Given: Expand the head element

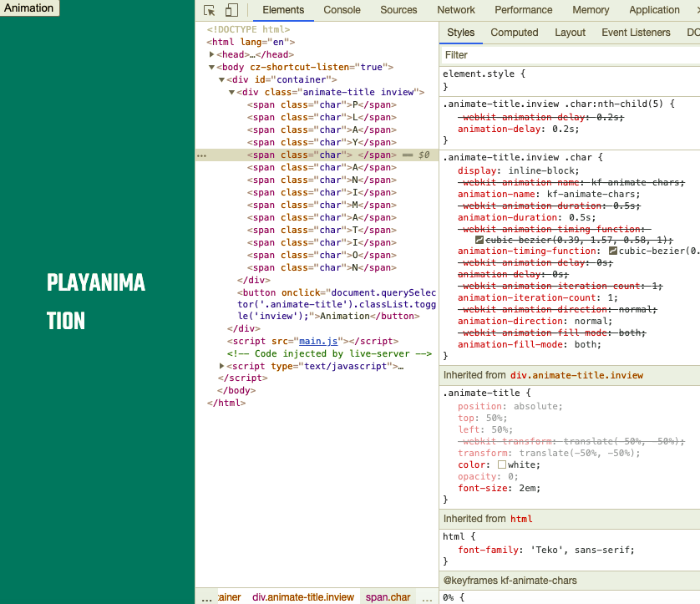Looking at the screenshot, I should pos(211,54).
